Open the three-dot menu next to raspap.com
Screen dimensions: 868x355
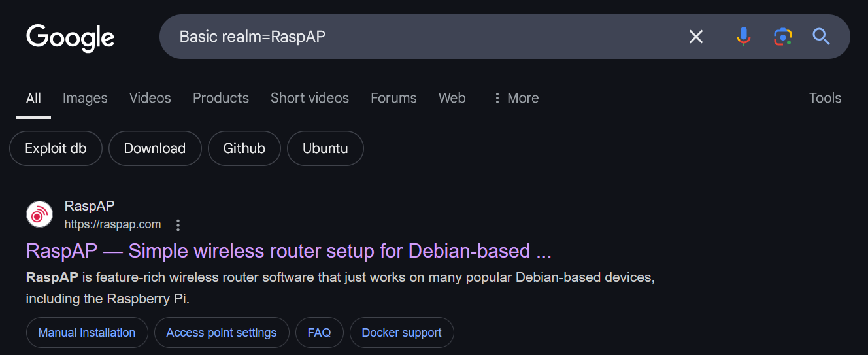(178, 225)
